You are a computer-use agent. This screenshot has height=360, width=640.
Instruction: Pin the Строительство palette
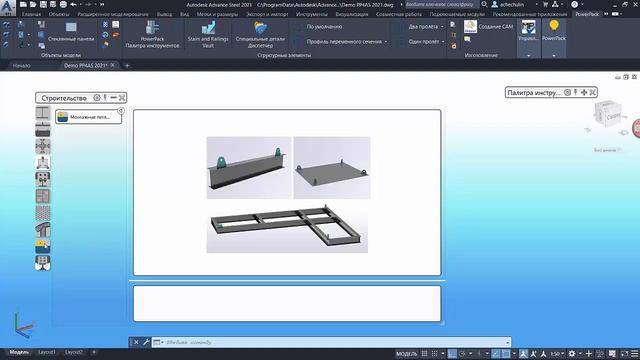pyautogui.click(x=105, y=98)
